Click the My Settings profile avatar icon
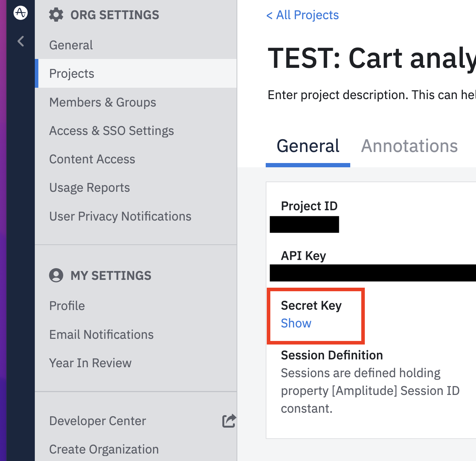 pyautogui.click(x=56, y=275)
